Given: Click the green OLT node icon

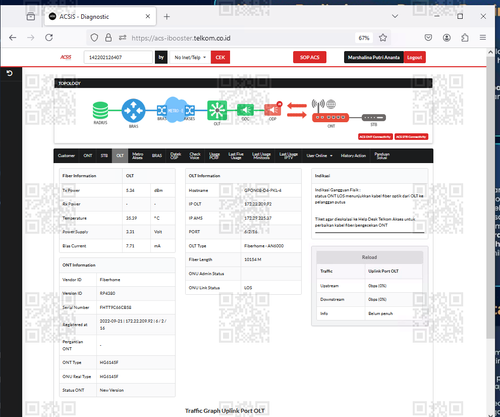Looking at the screenshot, I should coord(217,110).
